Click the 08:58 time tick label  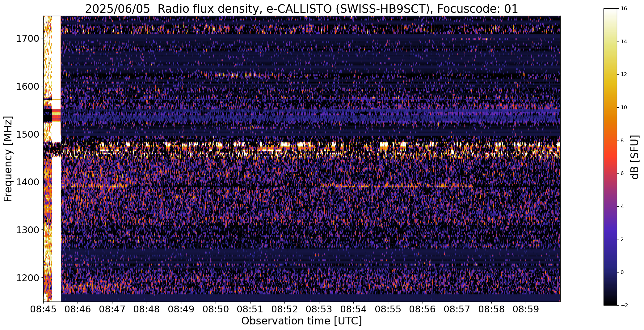(x=491, y=309)
